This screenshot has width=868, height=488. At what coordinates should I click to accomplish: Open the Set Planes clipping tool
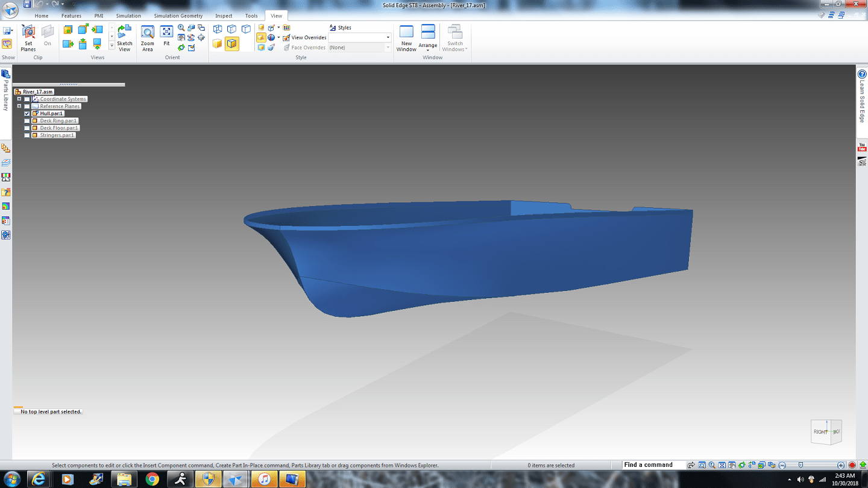[x=28, y=39]
